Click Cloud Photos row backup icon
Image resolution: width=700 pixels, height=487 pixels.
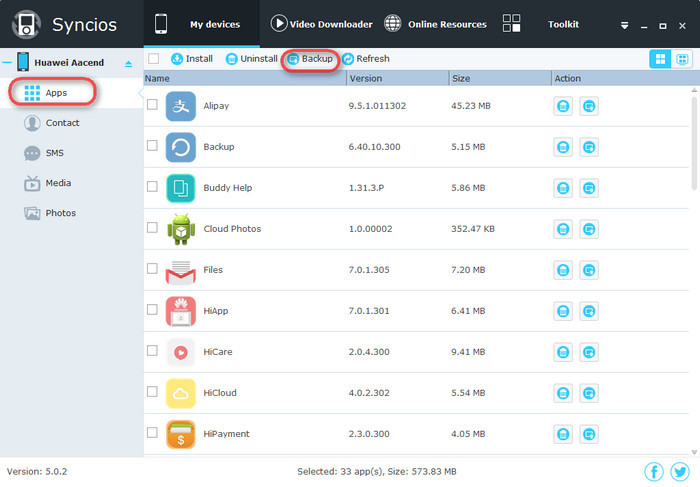(589, 229)
